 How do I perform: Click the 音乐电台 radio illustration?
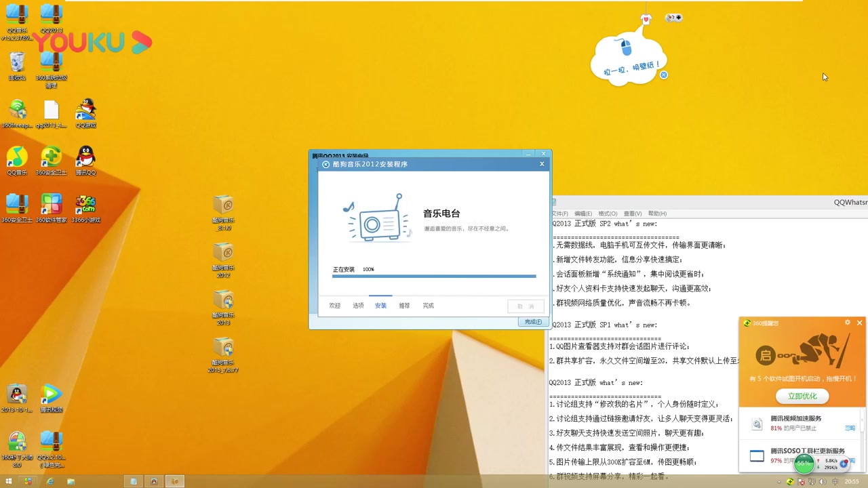click(x=377, y=218)
